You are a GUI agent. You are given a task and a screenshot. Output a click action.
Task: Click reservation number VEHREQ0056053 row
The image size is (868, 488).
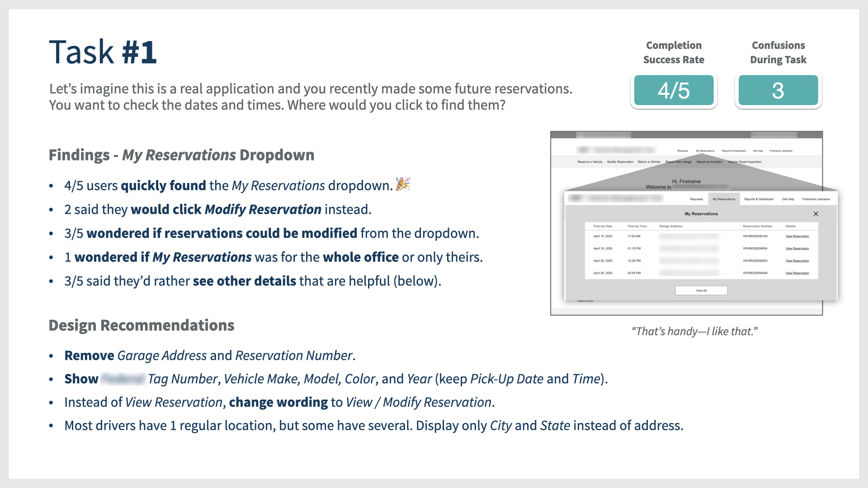pyautogui.click(x=755, y=261)
